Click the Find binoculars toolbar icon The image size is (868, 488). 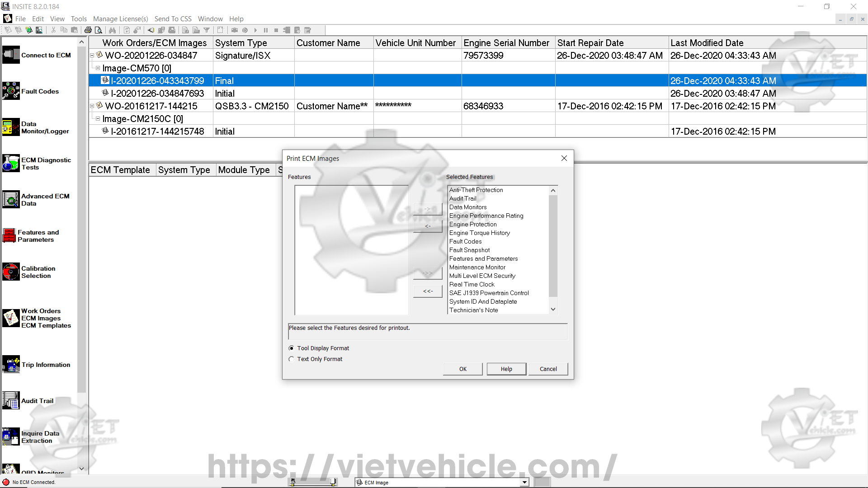(x=112, y=30)
